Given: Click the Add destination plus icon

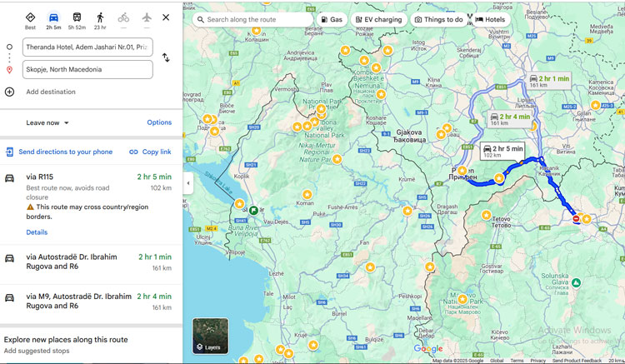Looking at the screenshot, I should coord(9,92).
